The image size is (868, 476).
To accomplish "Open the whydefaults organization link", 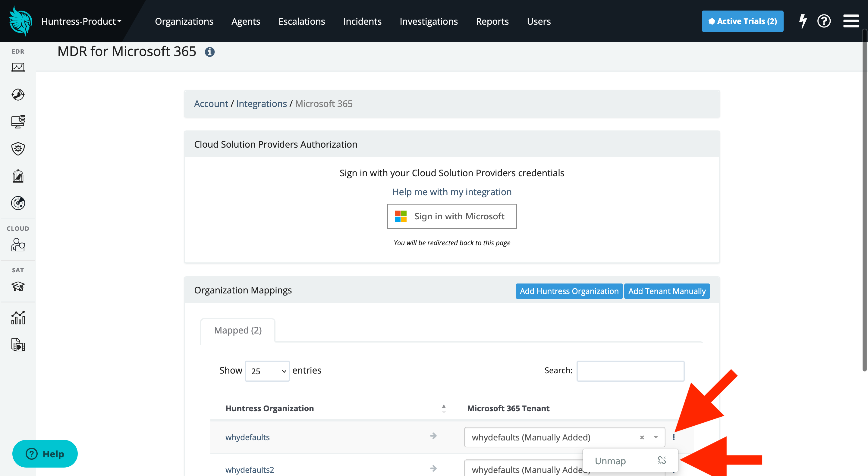I will pos(247,437).
